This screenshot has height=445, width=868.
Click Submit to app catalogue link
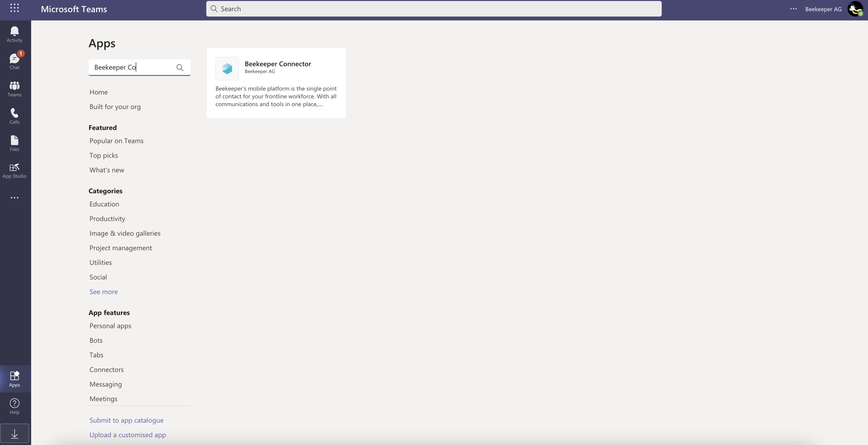pos(126,420)
